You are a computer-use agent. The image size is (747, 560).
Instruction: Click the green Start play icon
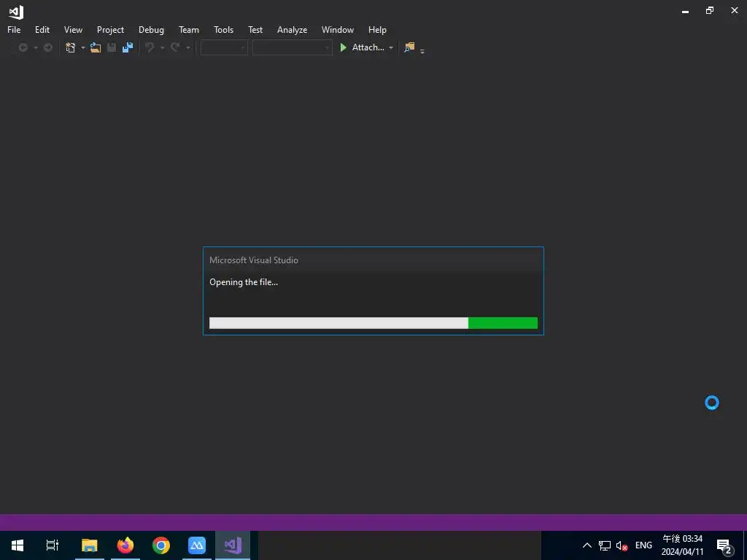pyautogui.click(x=343, y=47)
